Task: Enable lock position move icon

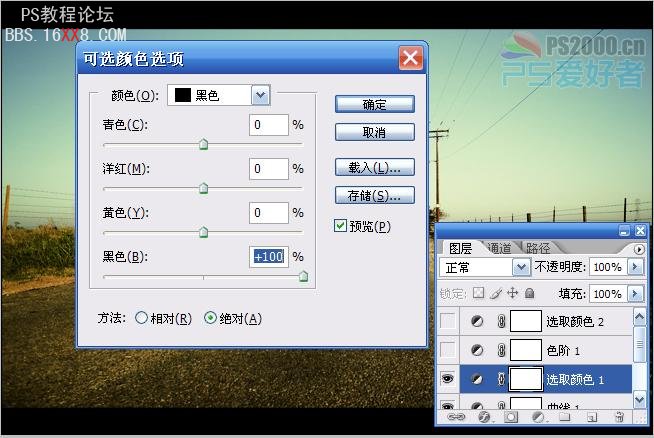Action: click(x=513, y=293)
